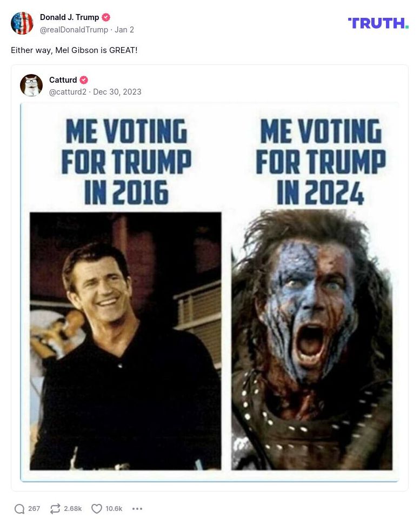
Task: Open the Jan 2 post timestamp link
Action: tap(124, 30)
